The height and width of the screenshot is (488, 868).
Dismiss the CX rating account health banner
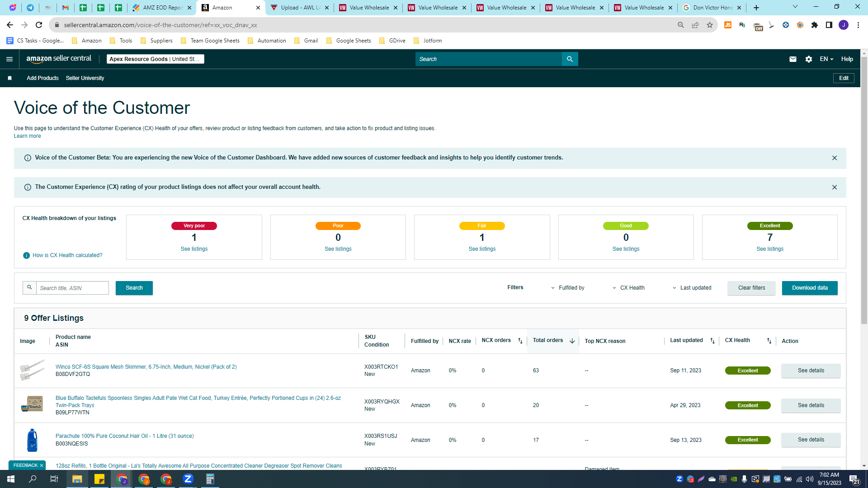[x=835, y=187]
